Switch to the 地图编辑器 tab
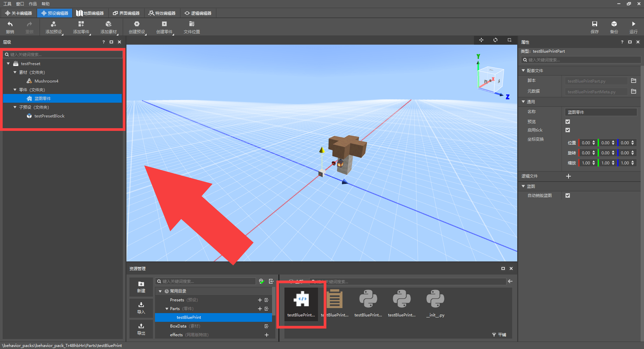The height and width of the screenshot is (349, 644). 90,13
